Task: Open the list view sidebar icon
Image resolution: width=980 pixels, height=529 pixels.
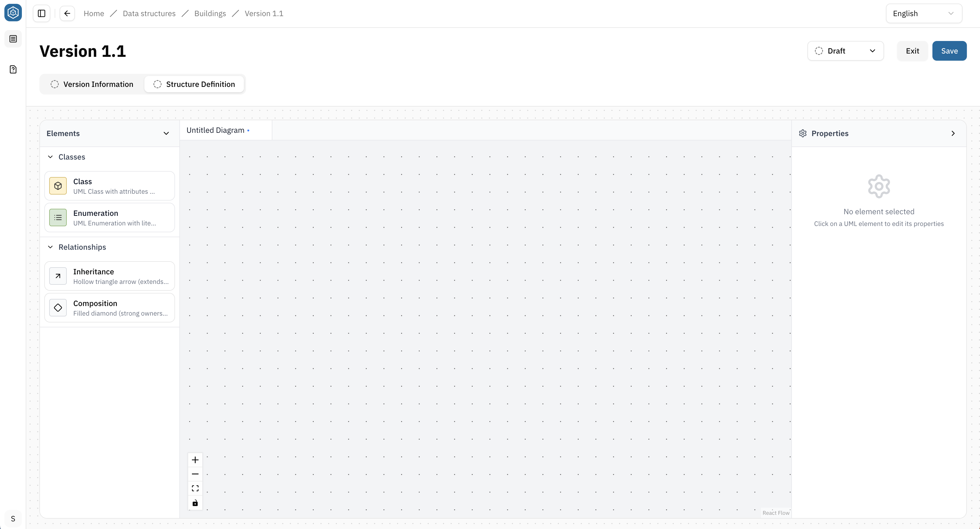Action: point(13,39)
